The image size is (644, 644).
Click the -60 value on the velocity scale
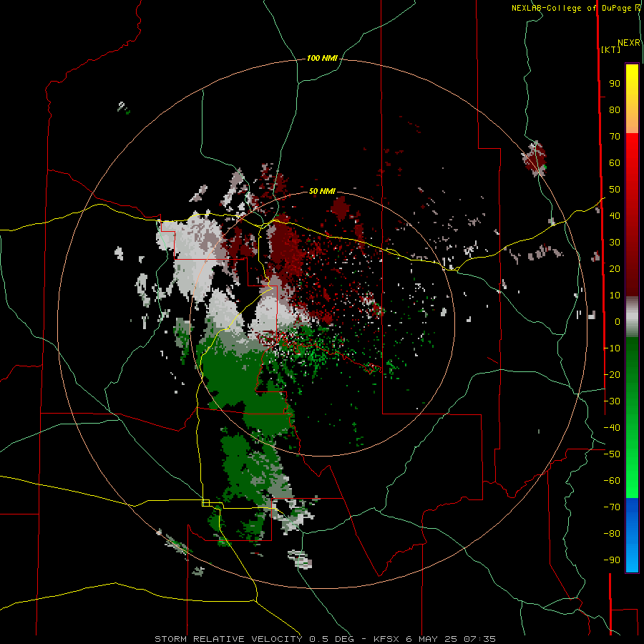[x=612, y=481]
